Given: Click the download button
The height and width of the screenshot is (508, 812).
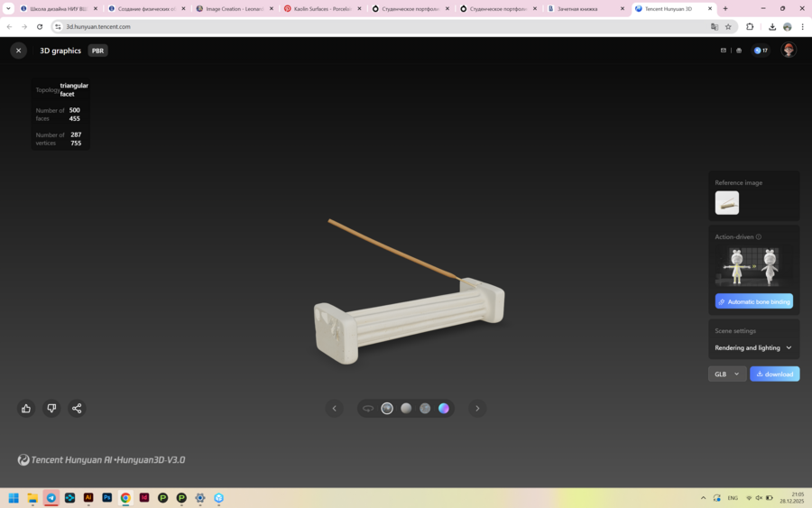Looking at the screenshot, I should point(774,374).
